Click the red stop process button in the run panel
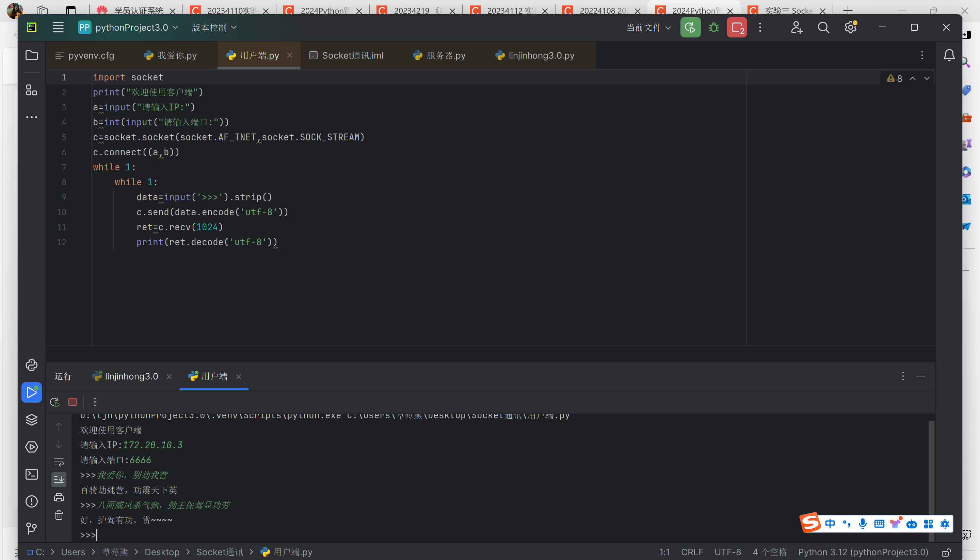Screen dimensions: 980x560 tap(72, 402)
